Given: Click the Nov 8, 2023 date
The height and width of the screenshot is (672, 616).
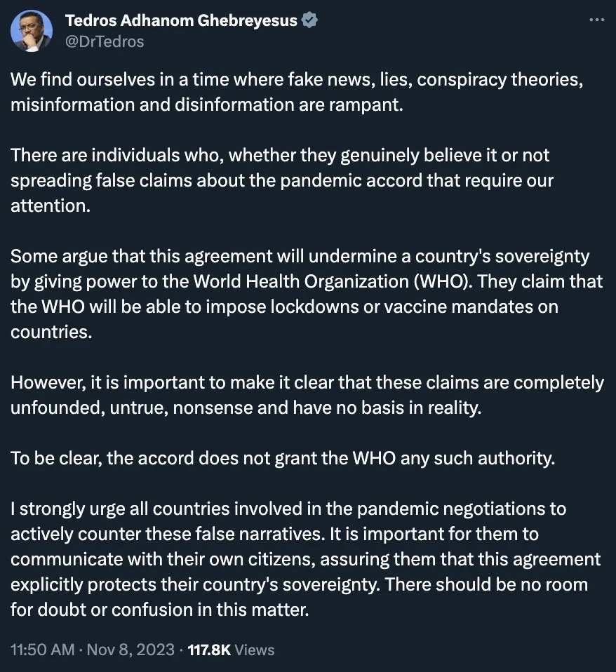Looking at the screenshot, I should [x=130, y=650].
